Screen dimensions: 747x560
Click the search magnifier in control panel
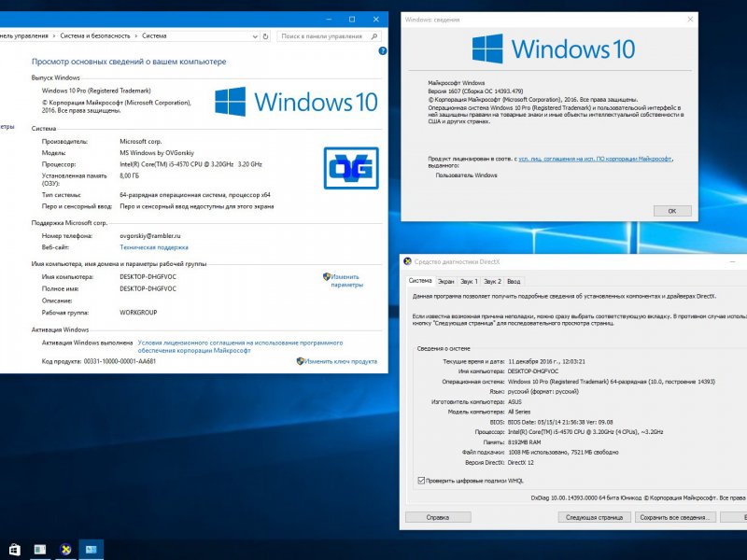click(x=374, y=36)
